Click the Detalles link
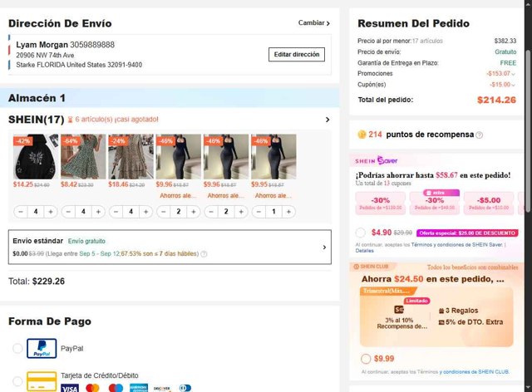 [x=364, y=251]
